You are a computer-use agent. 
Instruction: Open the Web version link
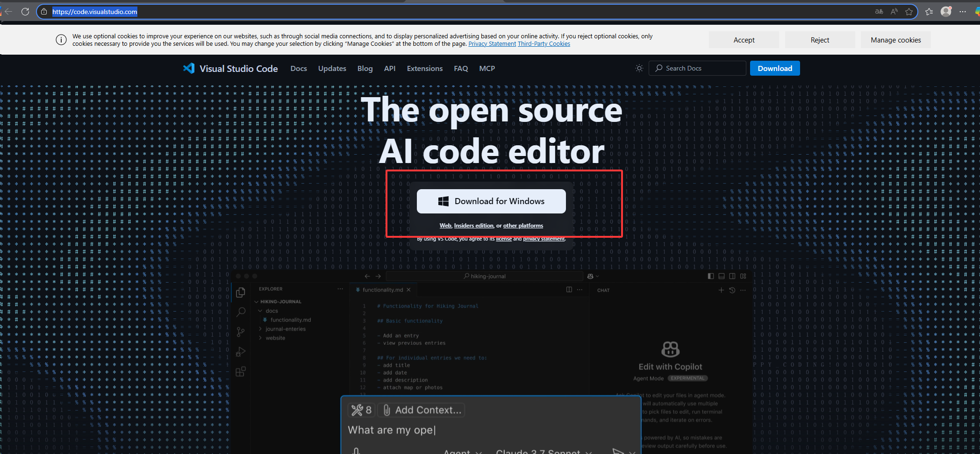coord(445,226)
